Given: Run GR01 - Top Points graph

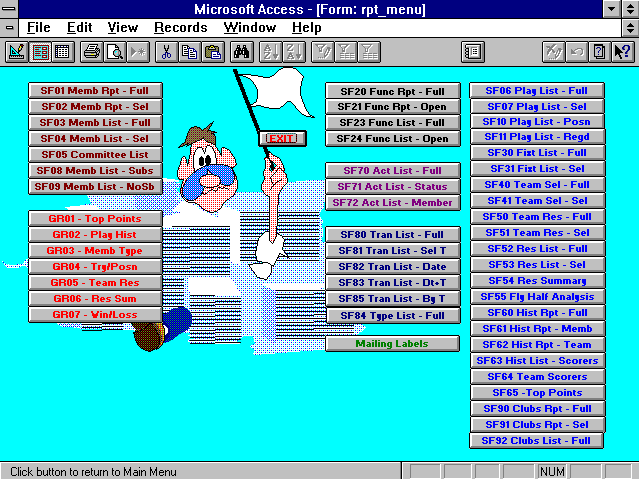Looking at the screenshot, I should (95, 219).
